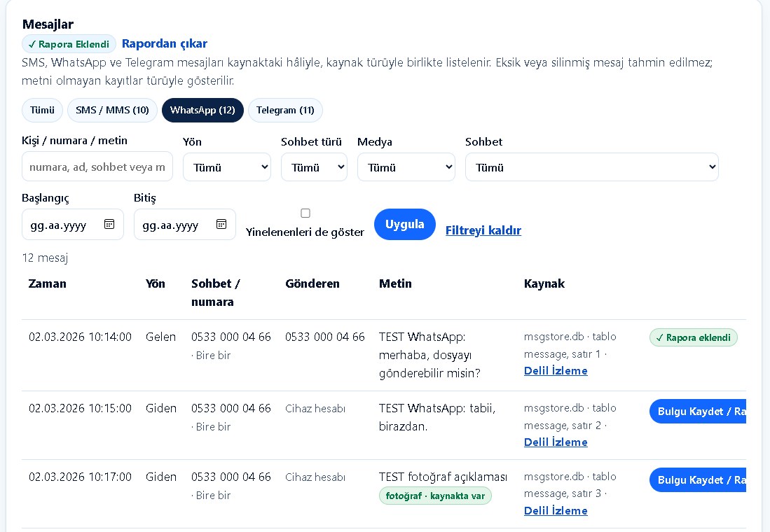770x532 pixels.
Task: Open the Medya dropdown
Action: [x=406, y=167]
